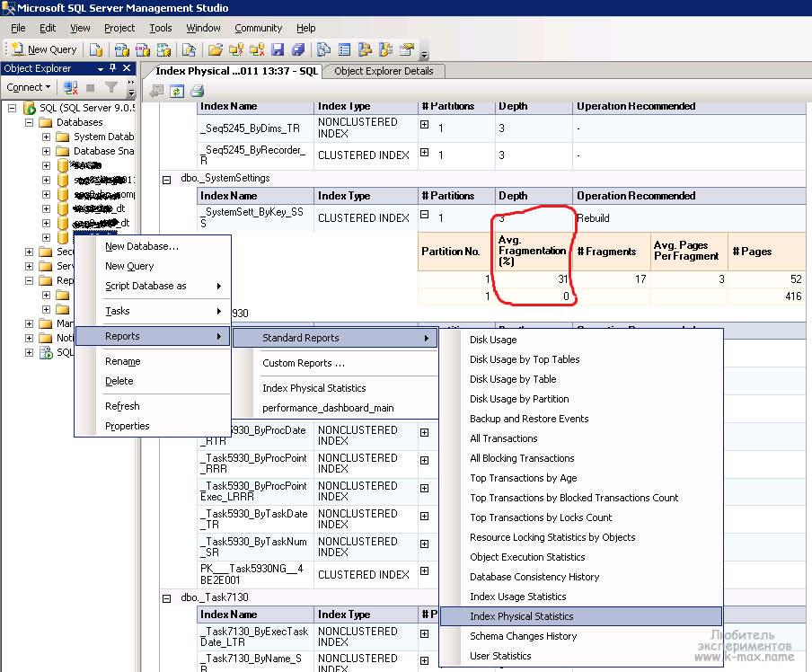Expand the Database Snapshots folder
The height and width of the screenshot is (672, 812).
pyautogui.click(x=46, y=151)
